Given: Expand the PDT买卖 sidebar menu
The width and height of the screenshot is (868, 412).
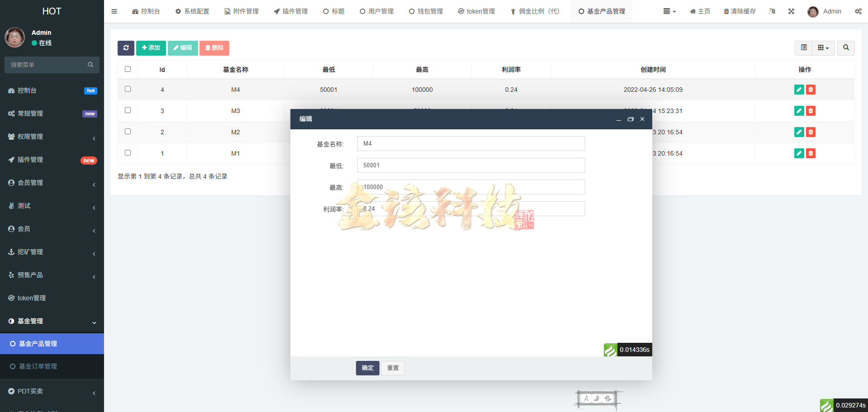Looking at the screenshot, I should (52, 391).
